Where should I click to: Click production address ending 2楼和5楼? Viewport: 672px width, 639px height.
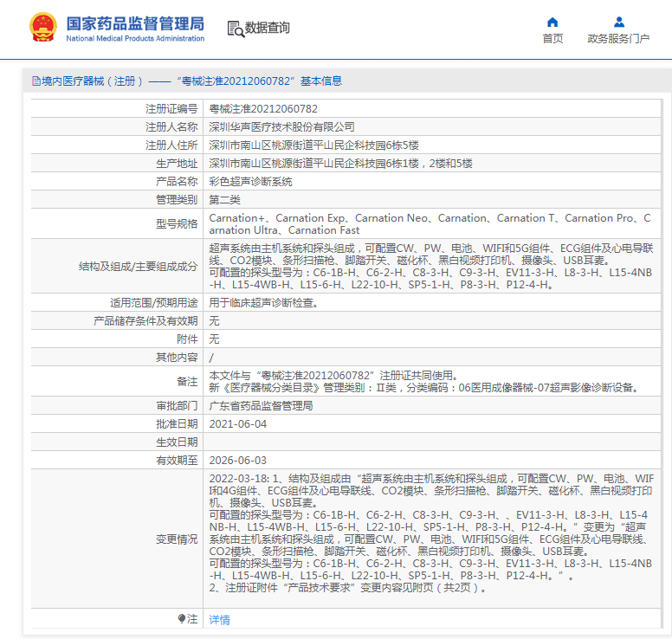pos(340,164)
